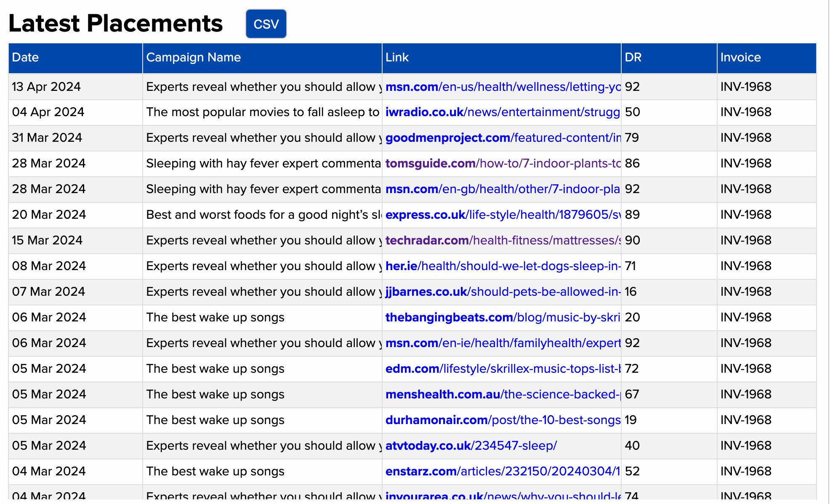
Task: Click DR value 79
Action: [632, 138]
